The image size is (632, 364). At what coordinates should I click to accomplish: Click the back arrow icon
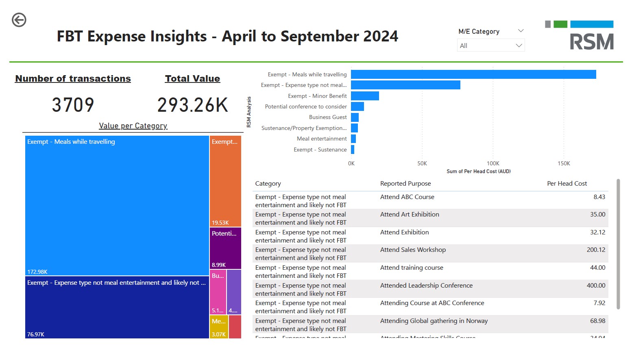pos(19,20)
